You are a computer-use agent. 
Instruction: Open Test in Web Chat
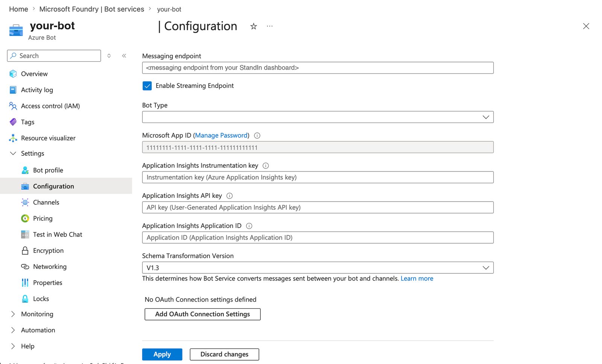pyautogui.click(x=58, y=235)
